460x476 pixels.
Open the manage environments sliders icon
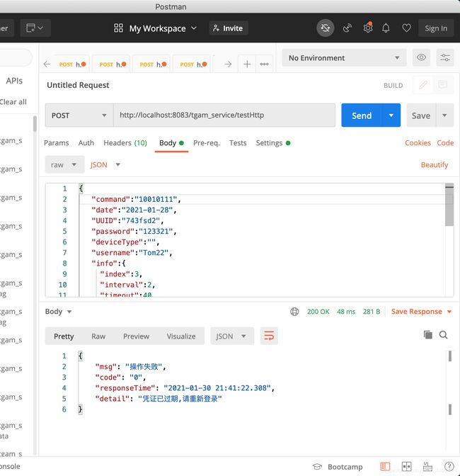pos(445,57)
